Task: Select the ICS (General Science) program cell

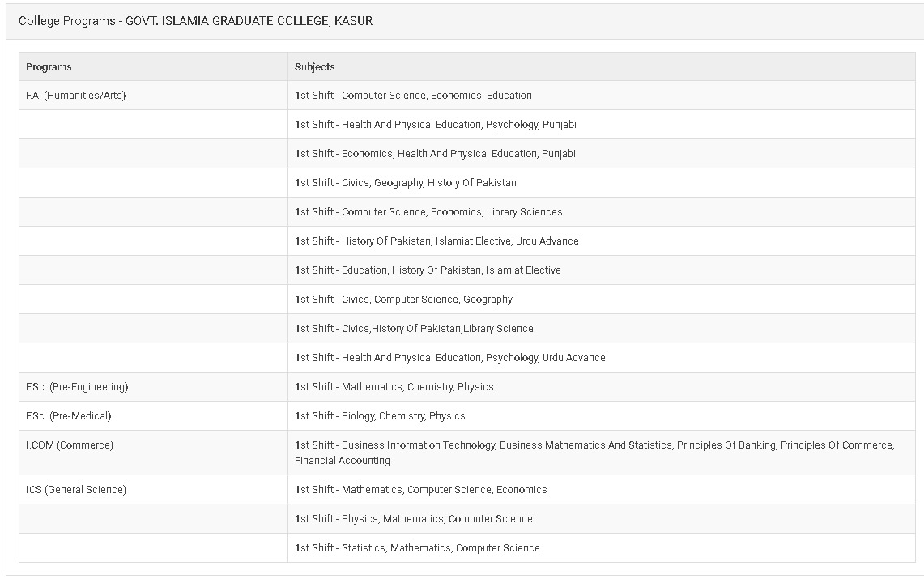Action: 76,490
